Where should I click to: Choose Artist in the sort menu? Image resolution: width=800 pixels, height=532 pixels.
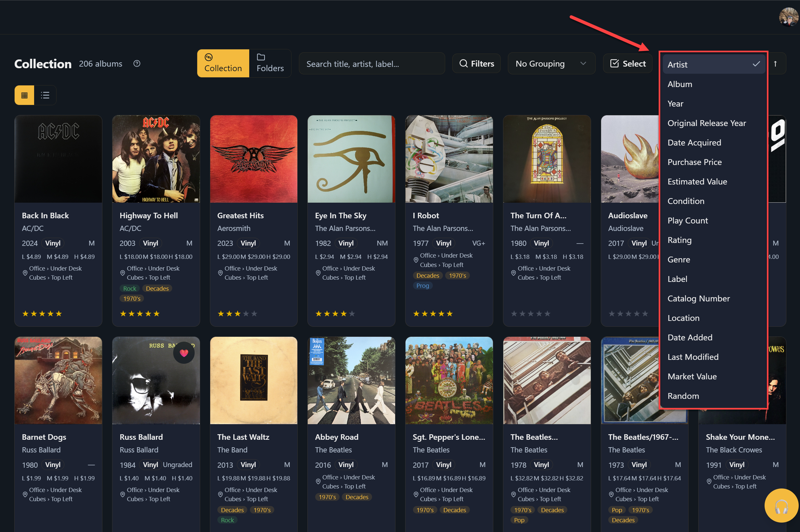(x=714, y=64)
